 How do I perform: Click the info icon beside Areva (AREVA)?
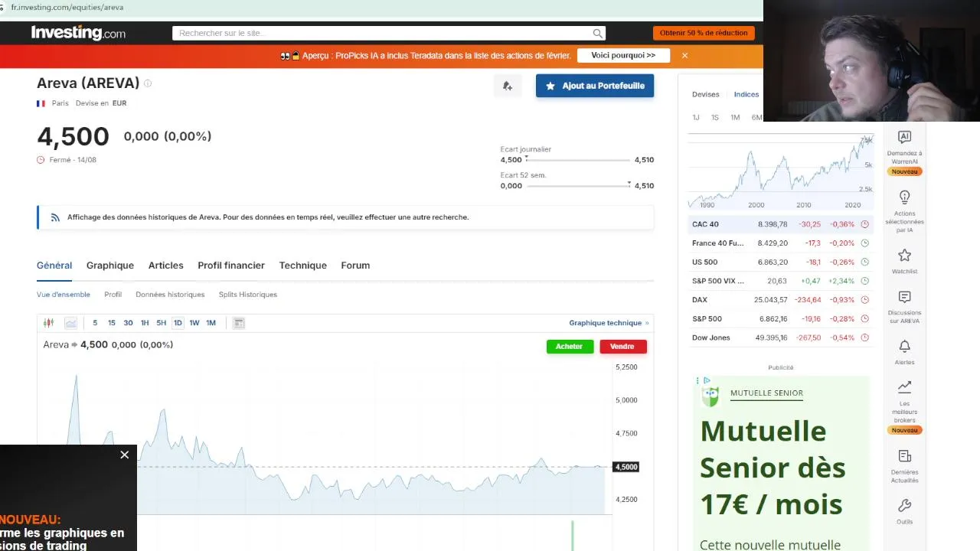tap(148, 83)
